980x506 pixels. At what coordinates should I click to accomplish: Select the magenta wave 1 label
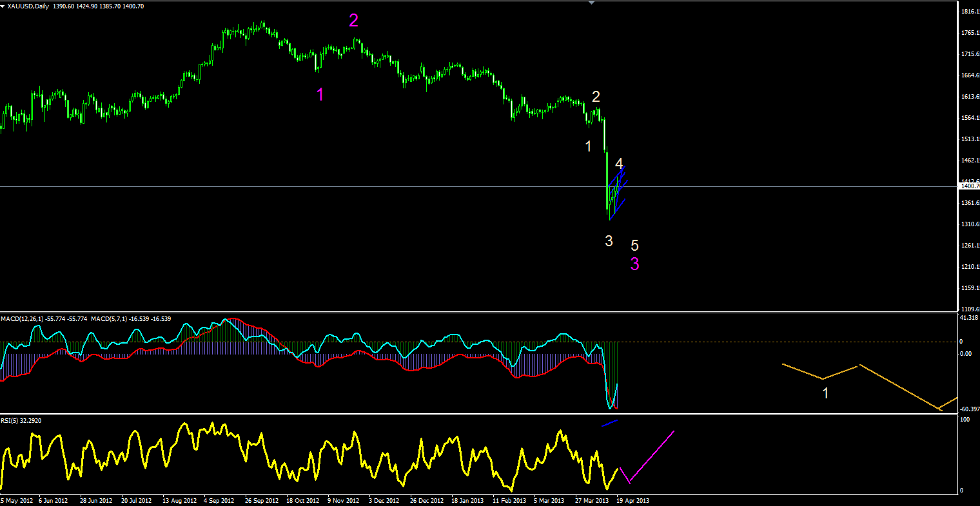pos(320,95)
